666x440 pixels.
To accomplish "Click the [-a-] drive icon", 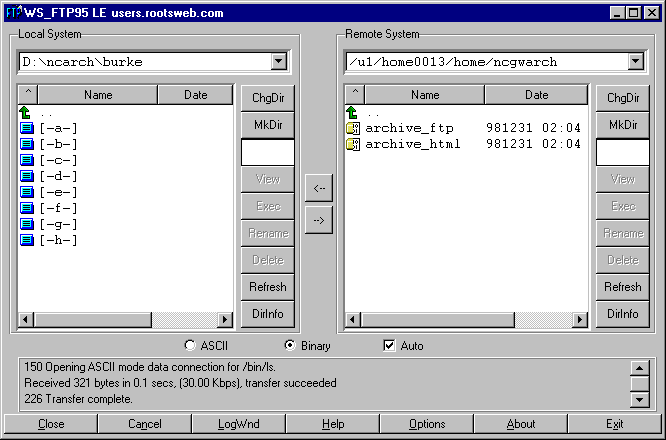I will pos(26,128).
